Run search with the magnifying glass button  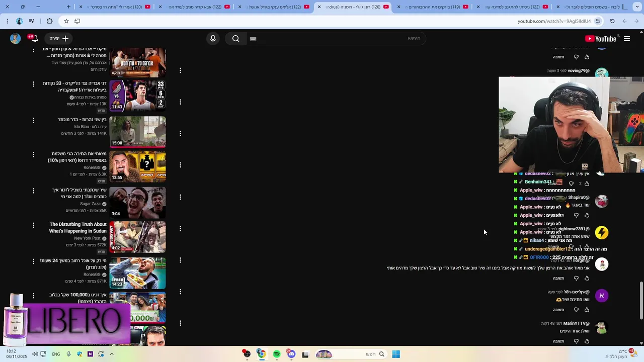[x=235, y=39]
